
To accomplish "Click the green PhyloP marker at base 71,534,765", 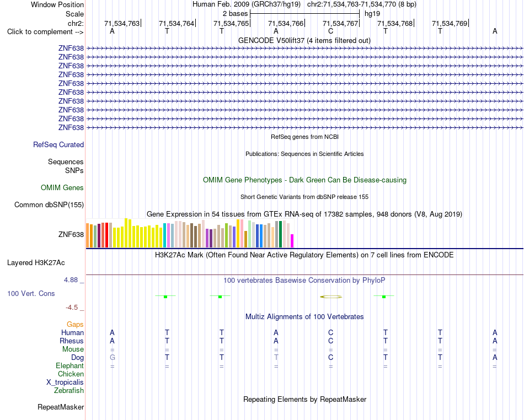I will pos(220,297).
